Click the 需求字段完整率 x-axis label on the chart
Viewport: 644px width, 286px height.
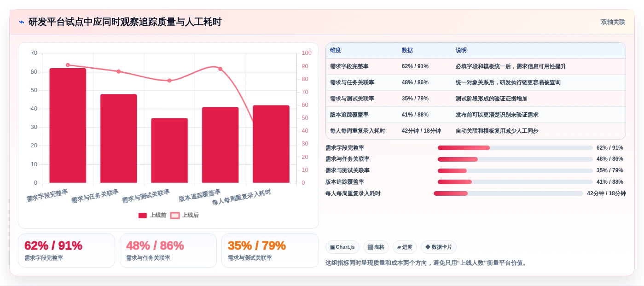47,195
